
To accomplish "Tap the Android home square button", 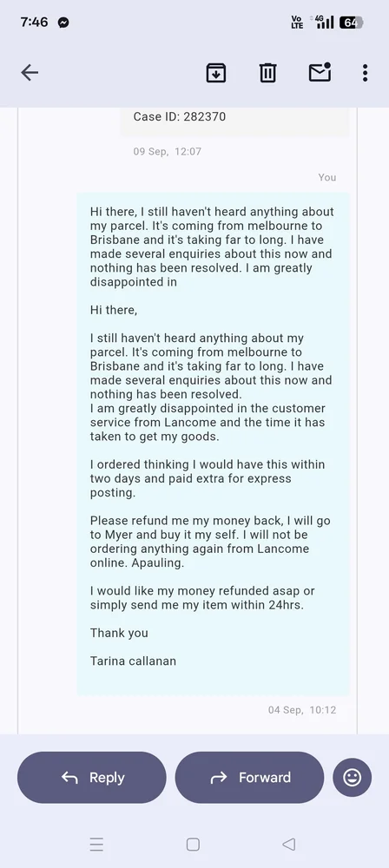I will point(193,845).
